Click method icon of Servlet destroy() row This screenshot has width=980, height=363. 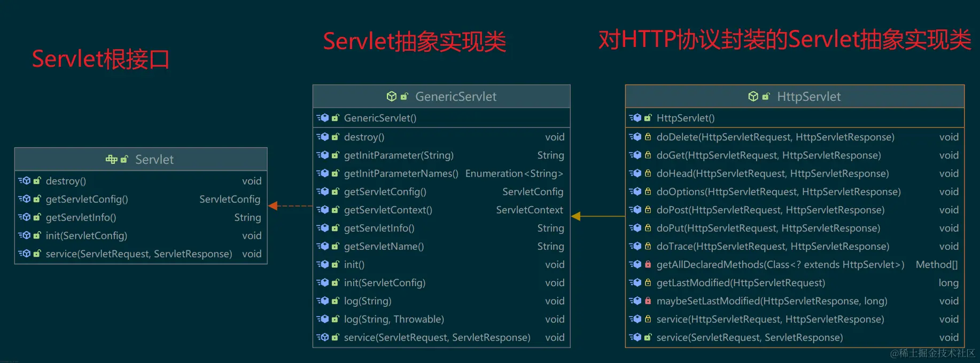coord(25,181)
